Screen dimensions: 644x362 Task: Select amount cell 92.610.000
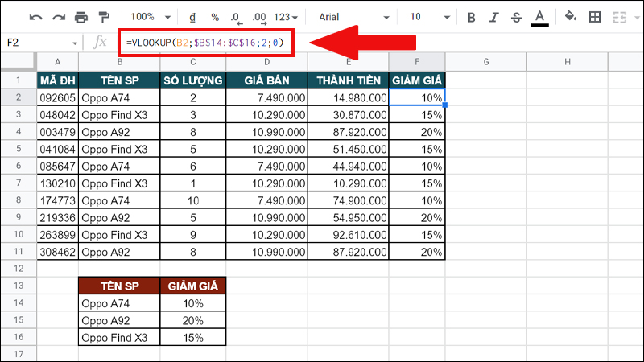coord(349,235)
